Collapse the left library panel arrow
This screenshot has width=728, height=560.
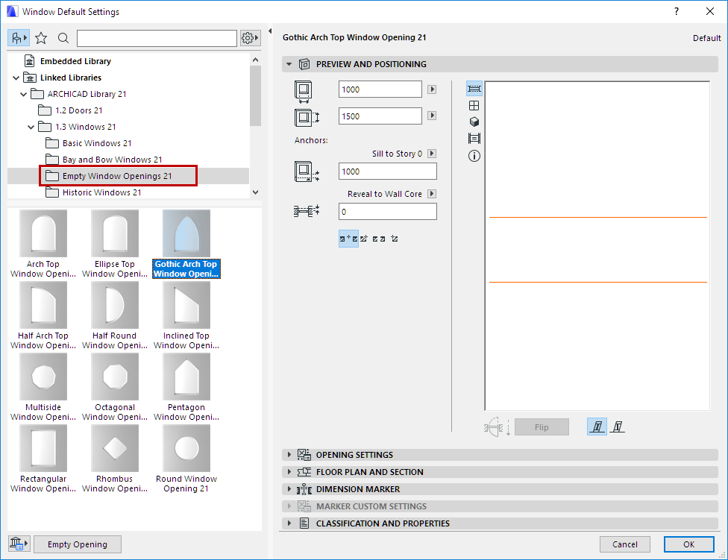coord(270,31)
